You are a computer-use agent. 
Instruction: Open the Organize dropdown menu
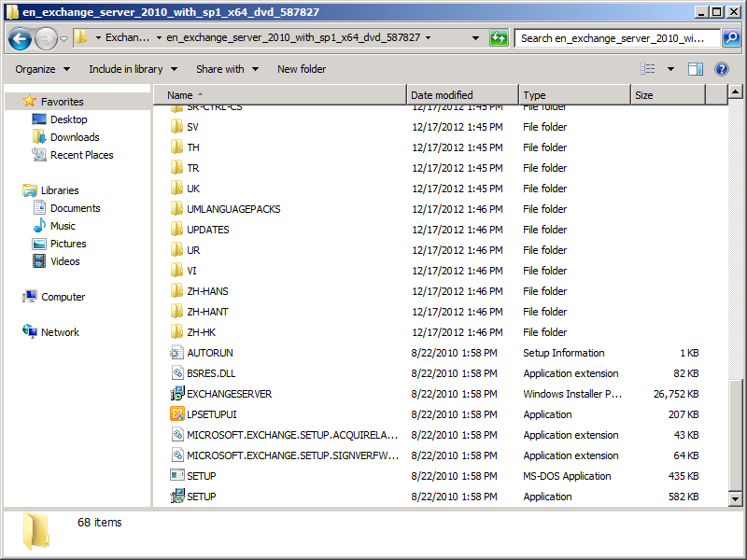point(42,69)
